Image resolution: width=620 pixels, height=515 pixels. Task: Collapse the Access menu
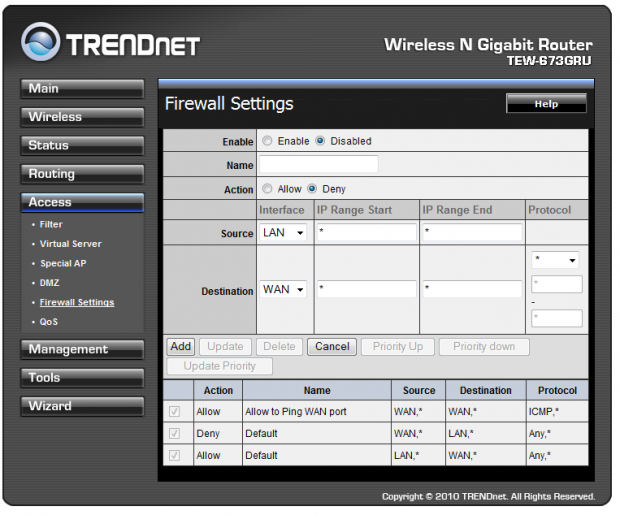(x=82, y=203)
